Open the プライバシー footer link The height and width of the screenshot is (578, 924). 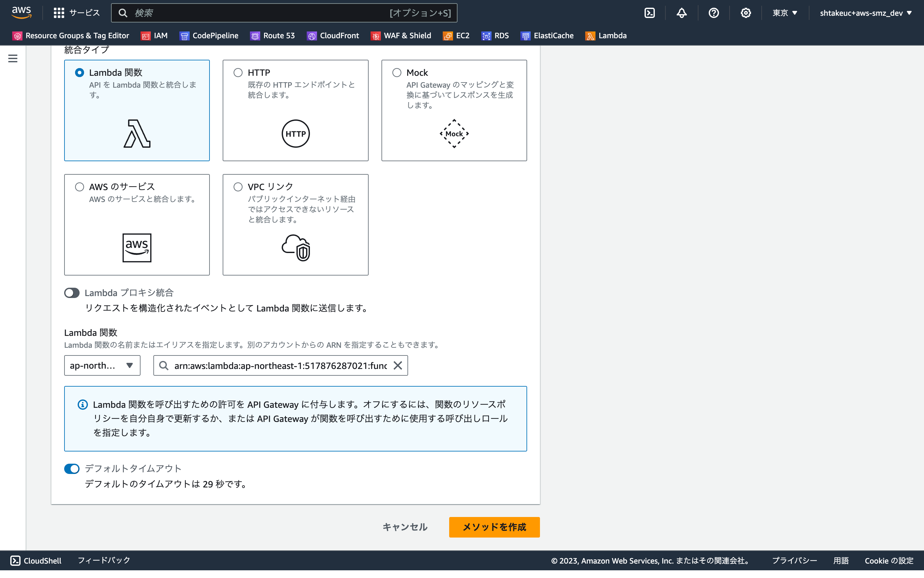coord(794,560)
